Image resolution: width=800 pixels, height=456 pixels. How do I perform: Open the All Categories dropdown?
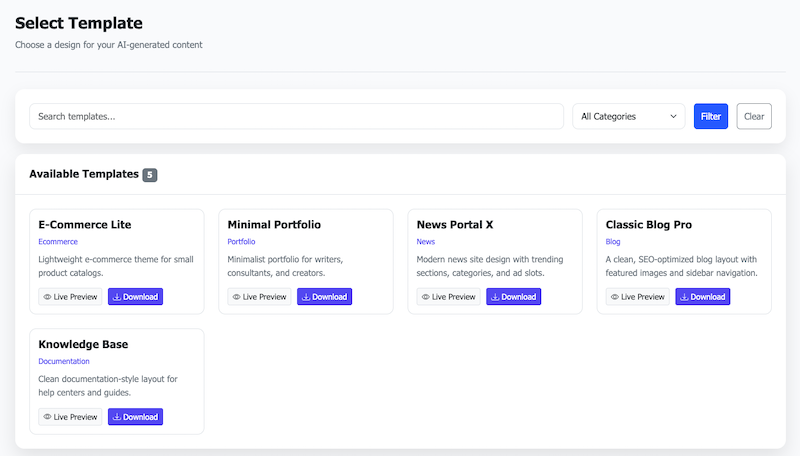pyautogui.click(x=628, y=117)
